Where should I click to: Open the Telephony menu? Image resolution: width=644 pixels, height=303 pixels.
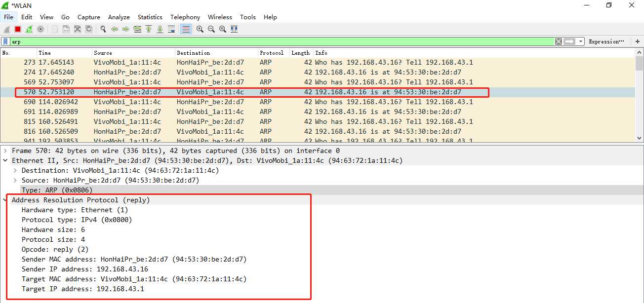(x=185, y=17)
